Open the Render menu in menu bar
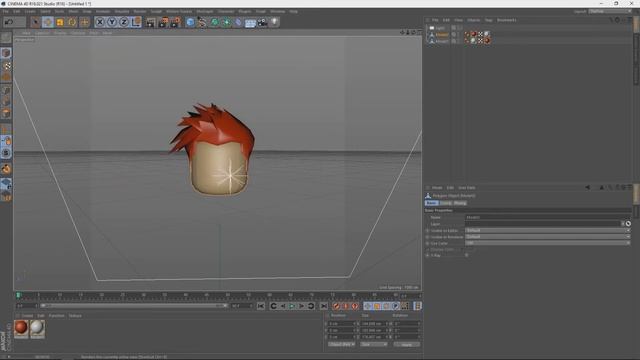 140,11
